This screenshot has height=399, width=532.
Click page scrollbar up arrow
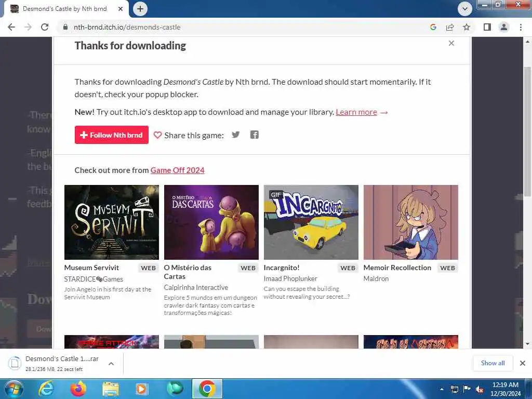coord(528,42)
